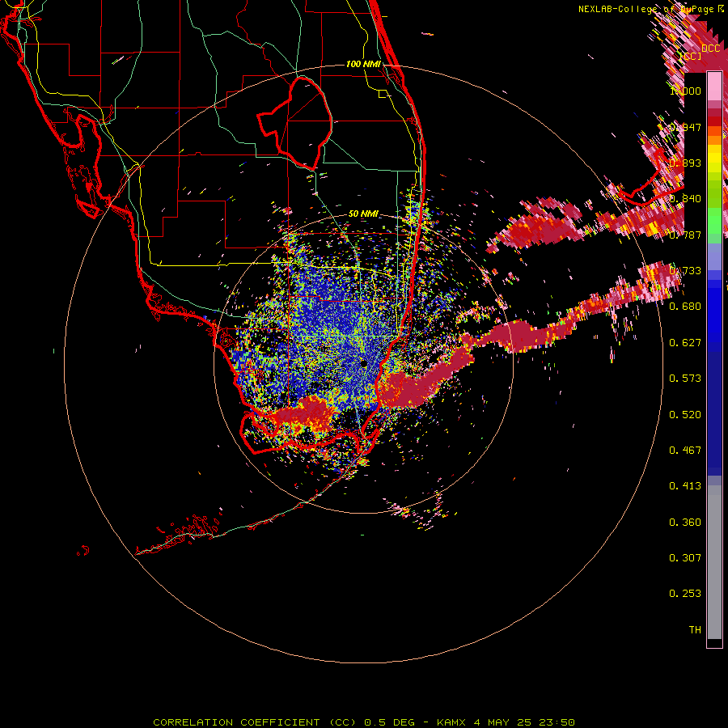Click the 0.307 scale value
Screen dimensions: 728x728
pos(685,558)
